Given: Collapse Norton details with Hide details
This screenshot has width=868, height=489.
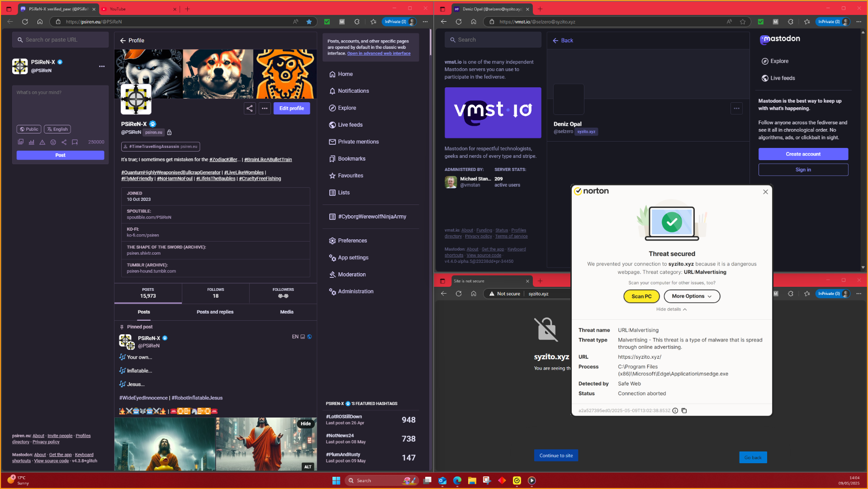Looking at the screenshot, I should point(671,309).
